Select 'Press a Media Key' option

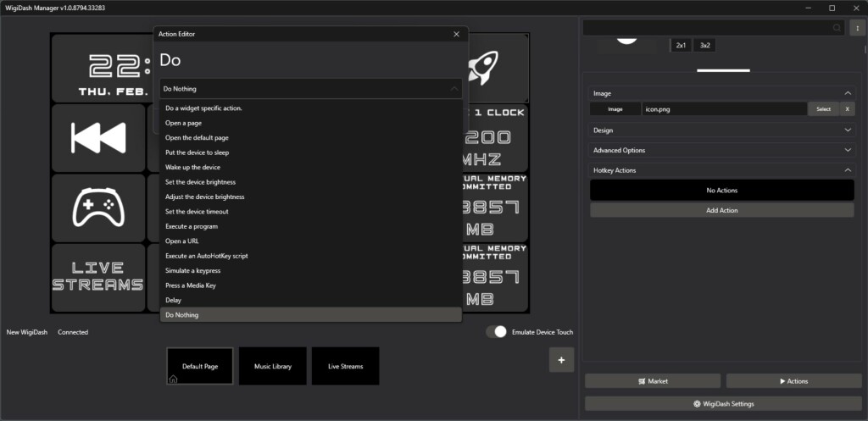[191, 285]
